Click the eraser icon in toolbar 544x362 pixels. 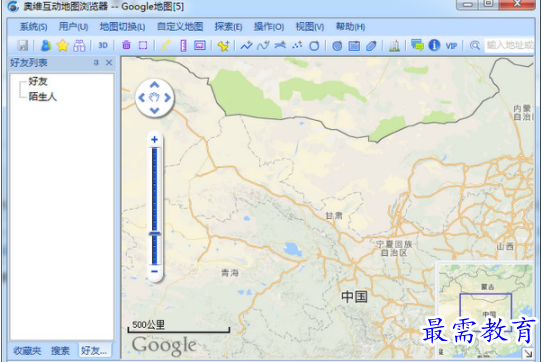(371, 45)
